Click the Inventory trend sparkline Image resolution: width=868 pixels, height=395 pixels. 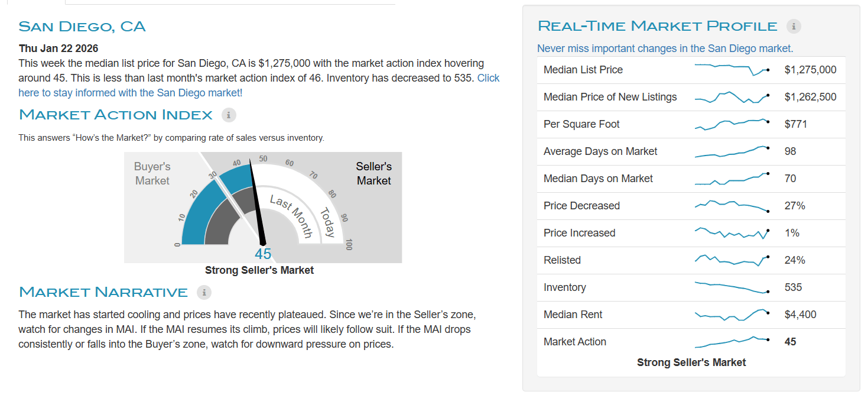(732, 287)
